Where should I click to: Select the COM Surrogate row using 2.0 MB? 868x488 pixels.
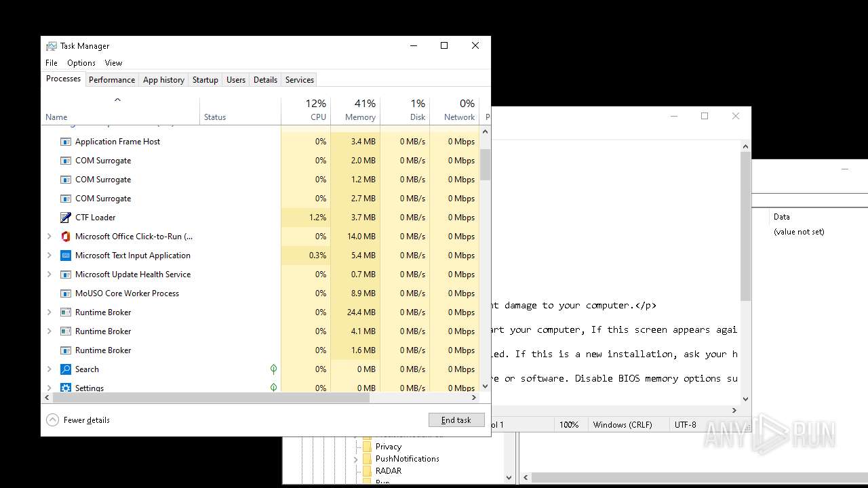260,161
